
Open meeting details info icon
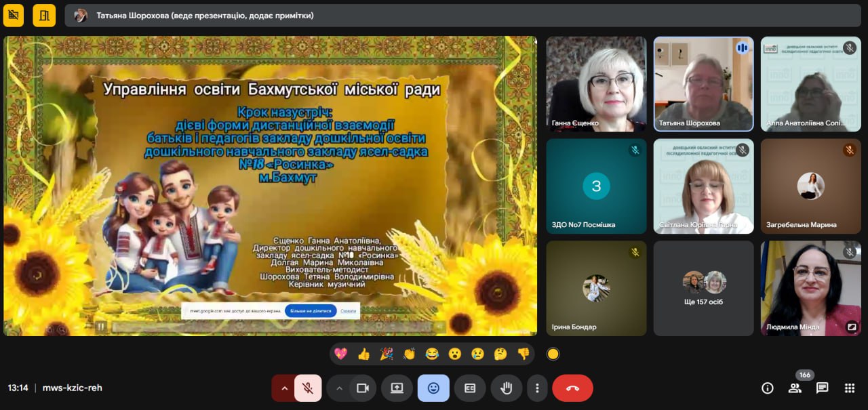(768, 388)
